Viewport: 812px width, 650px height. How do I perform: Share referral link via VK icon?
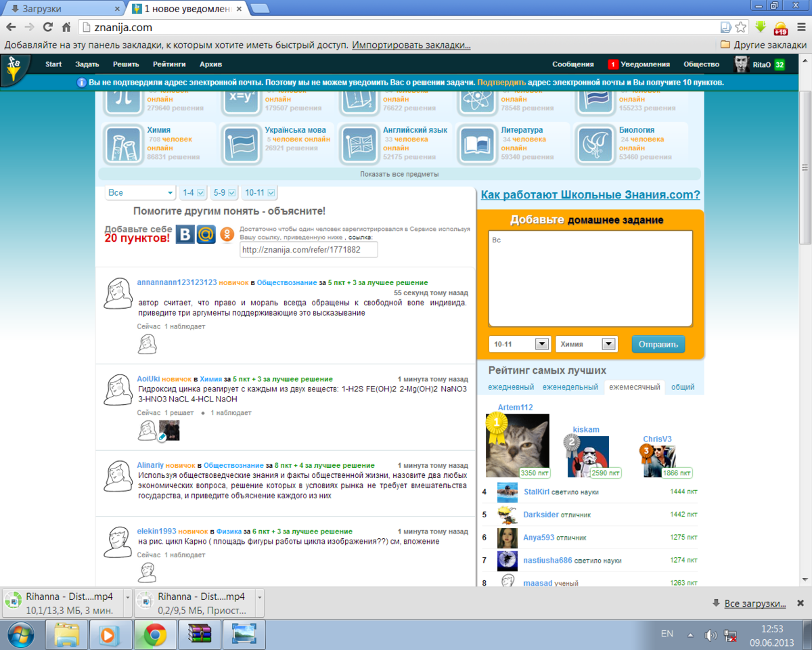pos(185,234)
